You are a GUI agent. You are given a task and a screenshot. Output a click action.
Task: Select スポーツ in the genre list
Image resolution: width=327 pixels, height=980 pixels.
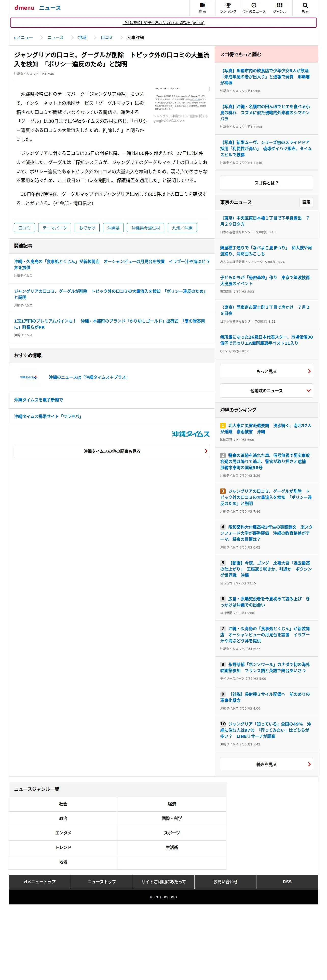pyautogui.click(x=172, y=833)
